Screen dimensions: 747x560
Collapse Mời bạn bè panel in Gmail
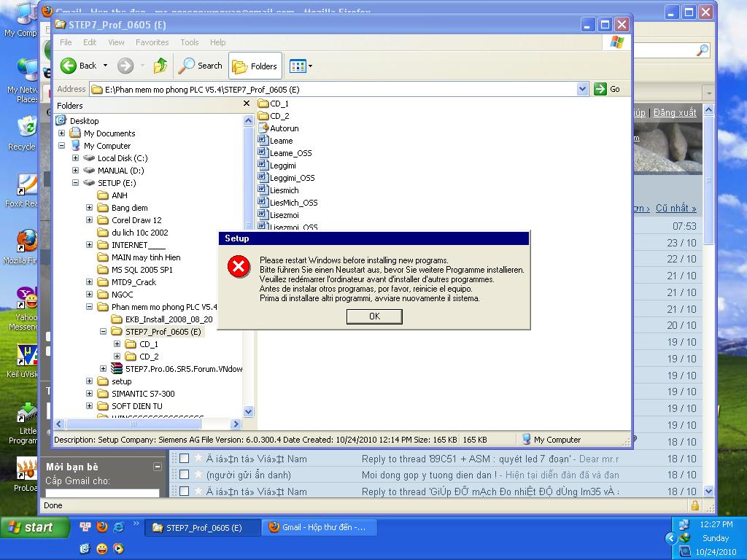[x=158, y=467]
